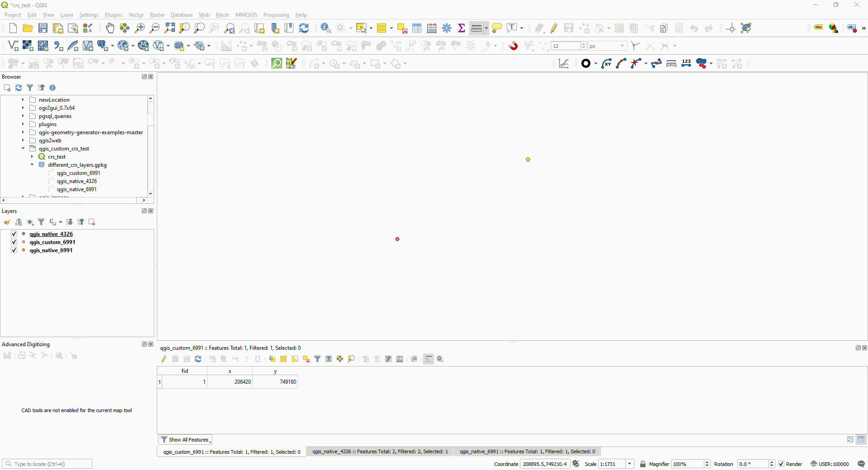
Task: Uncheck the qgis_custom_6991 layer
Action: (14, 242)
